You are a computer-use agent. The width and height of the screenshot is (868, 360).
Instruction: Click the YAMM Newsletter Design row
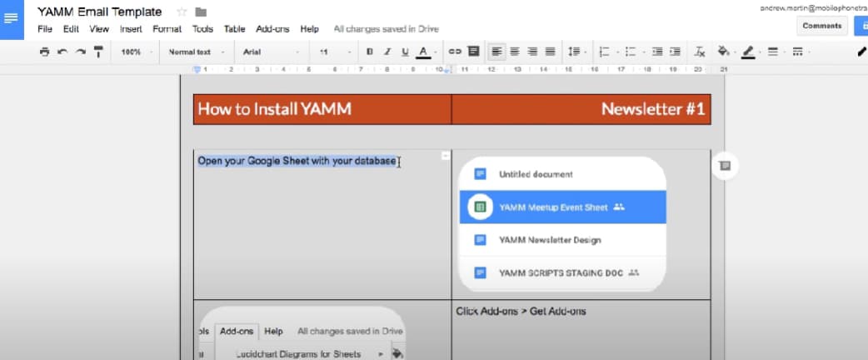[562, 240]
